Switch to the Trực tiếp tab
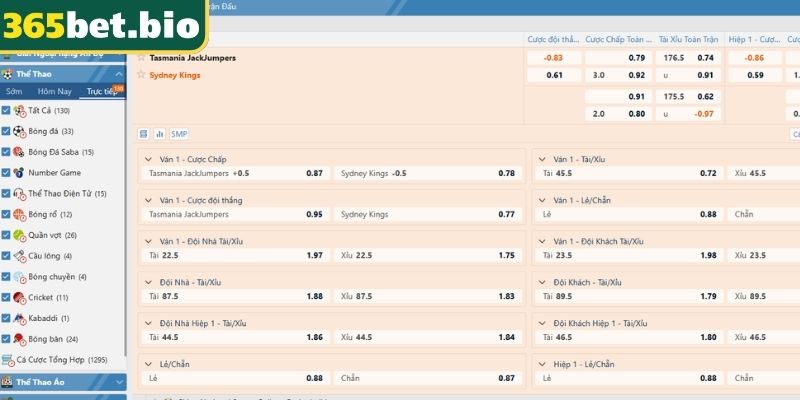The width and height of the screenshot is (800, 400). coord(102,92)
